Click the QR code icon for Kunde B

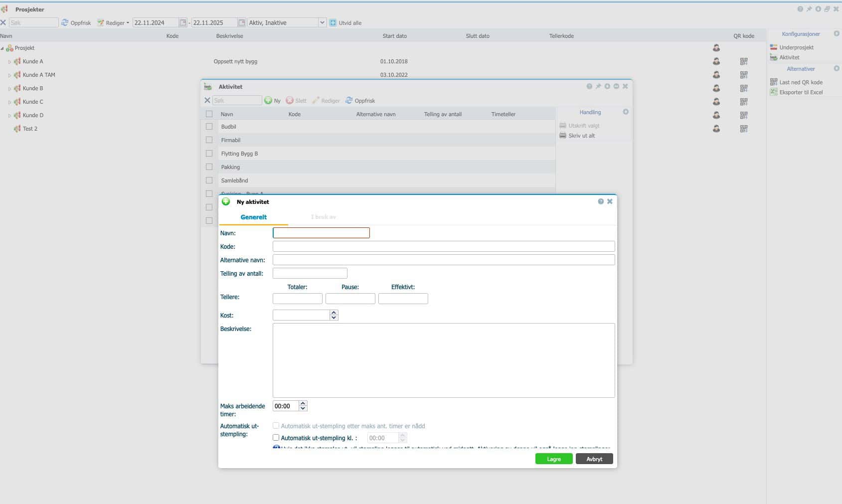click(744, 88)
